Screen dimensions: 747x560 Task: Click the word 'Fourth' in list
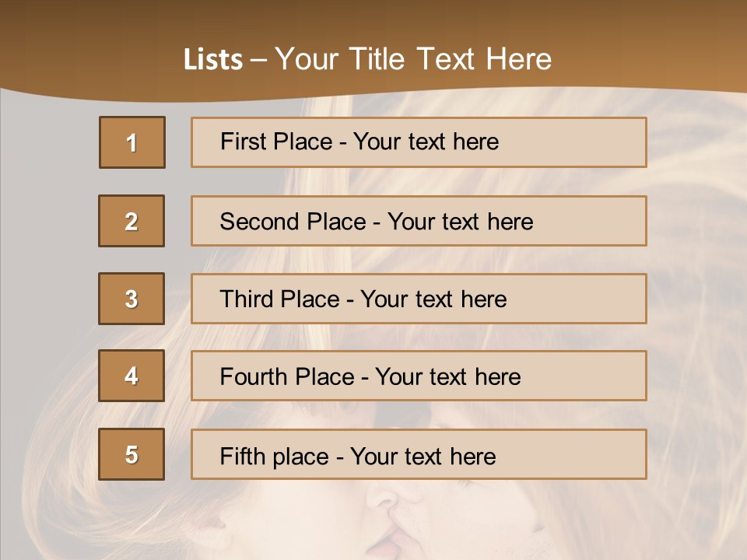click(254, 376)
